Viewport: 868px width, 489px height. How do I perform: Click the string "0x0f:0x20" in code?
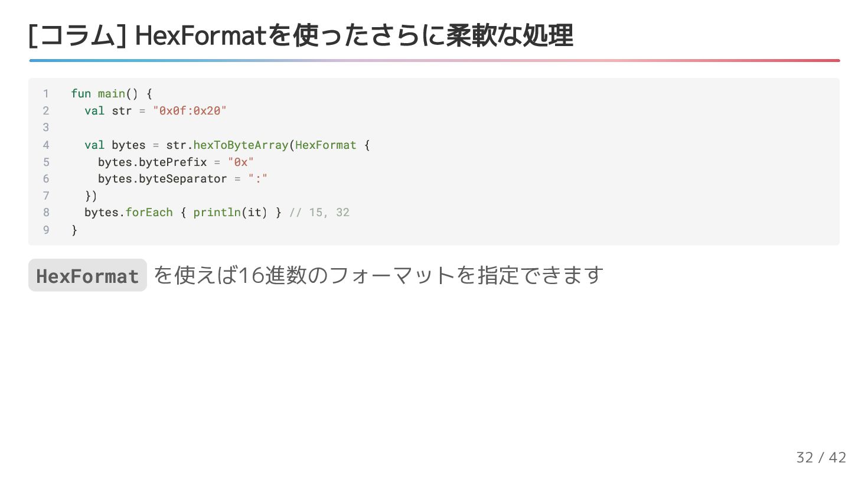(190, 110)
